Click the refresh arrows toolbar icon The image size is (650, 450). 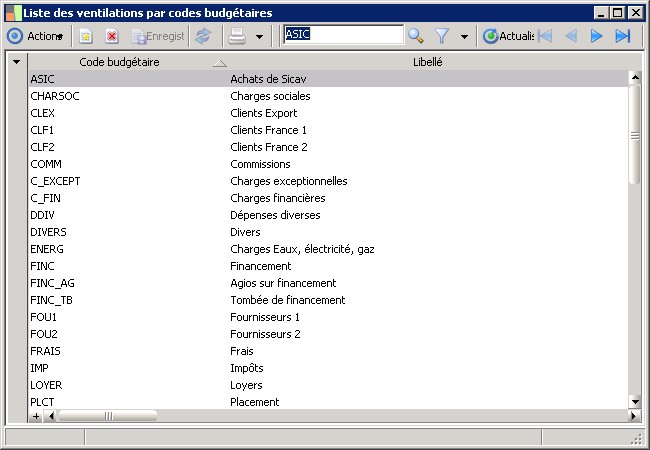[x=203, y=36]
